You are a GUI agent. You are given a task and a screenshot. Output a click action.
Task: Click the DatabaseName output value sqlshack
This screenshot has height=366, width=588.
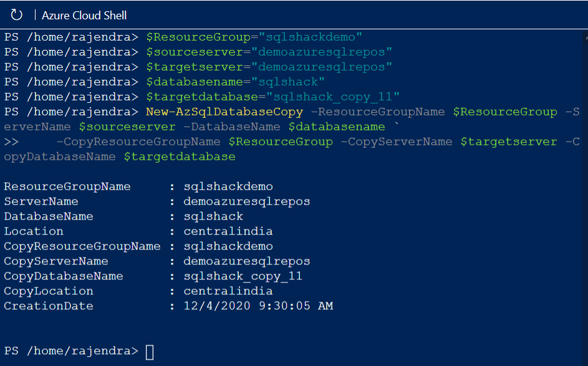pos(213,216)
